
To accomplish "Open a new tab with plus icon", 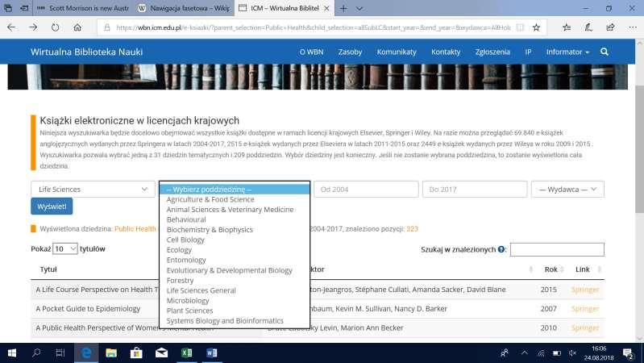I will pyautogui.click(x=343, y=8).
